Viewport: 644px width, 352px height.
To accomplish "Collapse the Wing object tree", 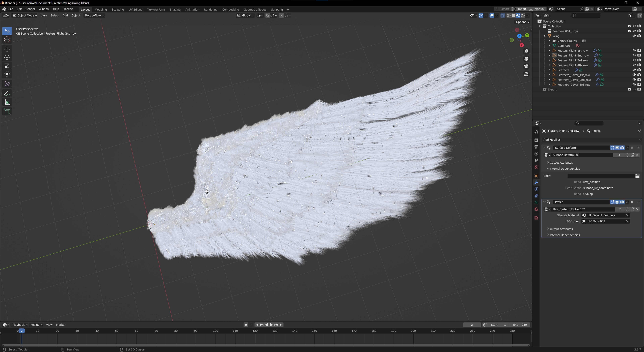I will (x=545, y=36).
